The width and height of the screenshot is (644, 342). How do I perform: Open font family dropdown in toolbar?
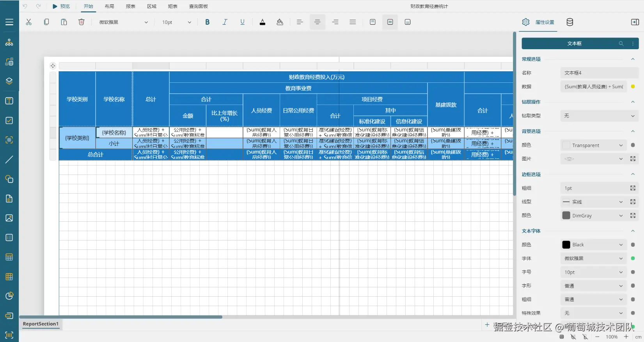tap(124, 22)
